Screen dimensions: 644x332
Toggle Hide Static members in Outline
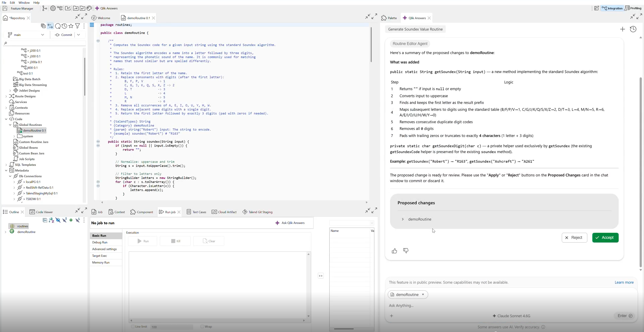[65, 220]
